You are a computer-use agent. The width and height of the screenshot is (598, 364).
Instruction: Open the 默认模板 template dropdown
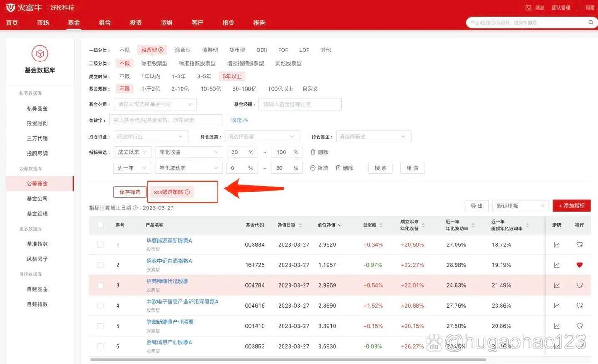[x=520, y=206]
